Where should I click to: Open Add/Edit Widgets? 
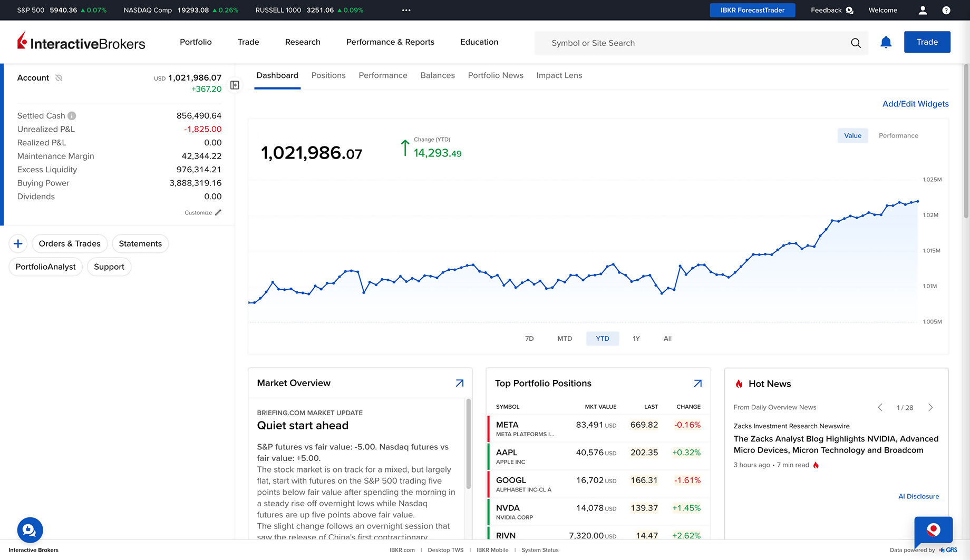(x=915, y=104)
